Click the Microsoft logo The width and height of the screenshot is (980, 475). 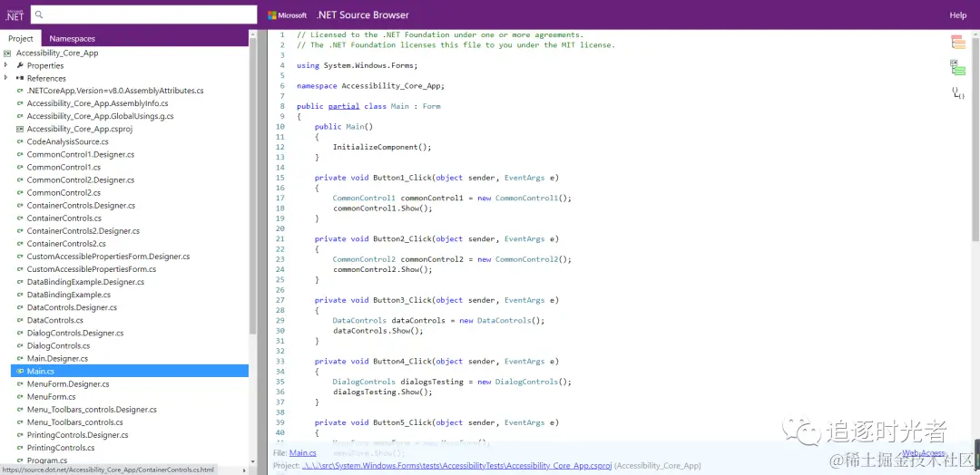pyautogui.click(x=288, y=15)
